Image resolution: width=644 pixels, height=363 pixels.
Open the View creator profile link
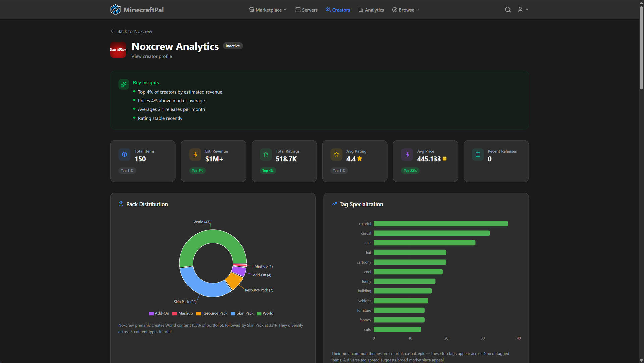(152, 56)
